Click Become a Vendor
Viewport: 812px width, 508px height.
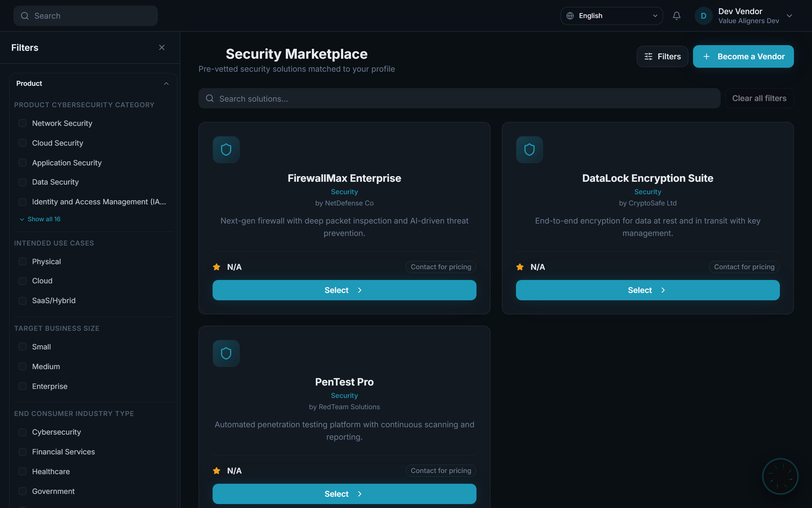(743, 56)
